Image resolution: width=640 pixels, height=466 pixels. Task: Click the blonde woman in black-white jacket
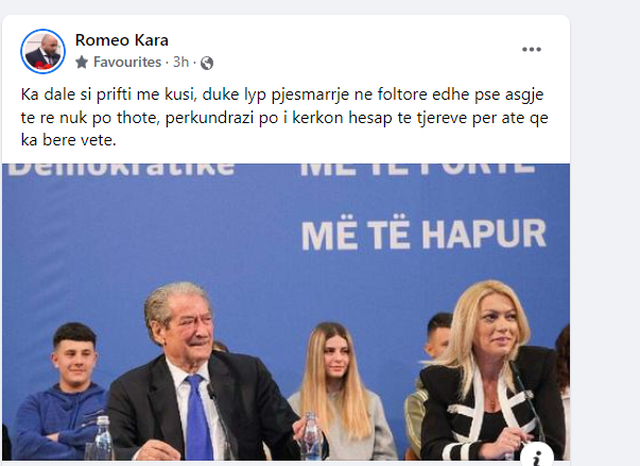pyautogui.click(x=492, y=371)
